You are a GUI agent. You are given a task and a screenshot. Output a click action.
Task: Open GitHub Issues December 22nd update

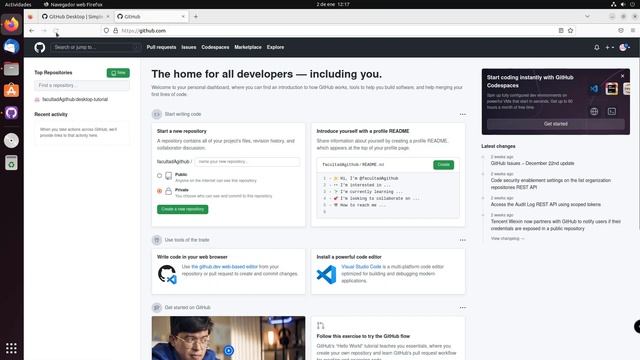pos(532,163)
